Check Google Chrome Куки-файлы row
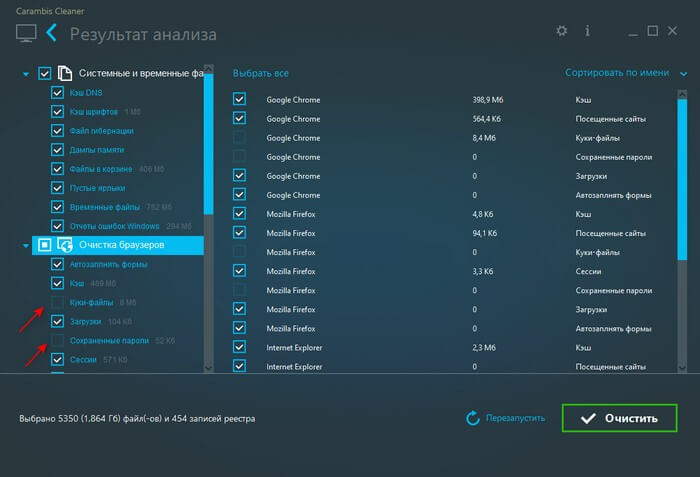The image size is (700, 477). (239, 137)
